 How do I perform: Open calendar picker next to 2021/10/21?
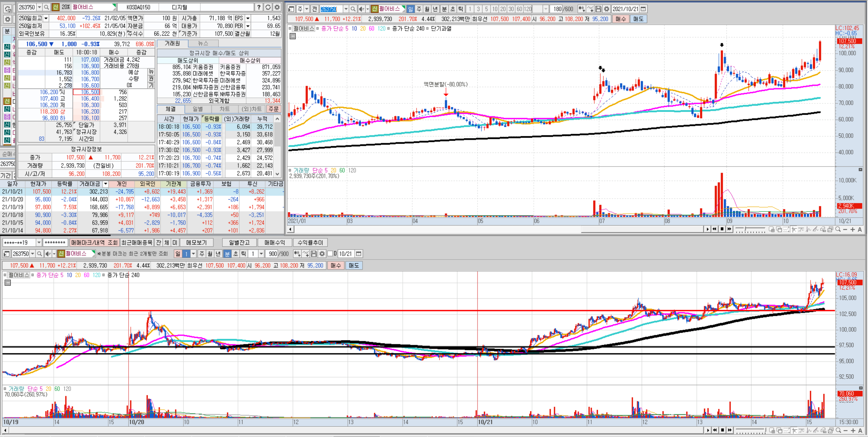643,9
